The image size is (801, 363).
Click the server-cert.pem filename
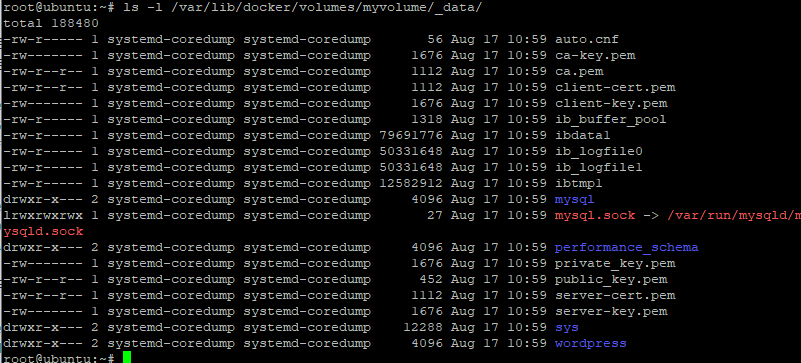coord(615,296)
